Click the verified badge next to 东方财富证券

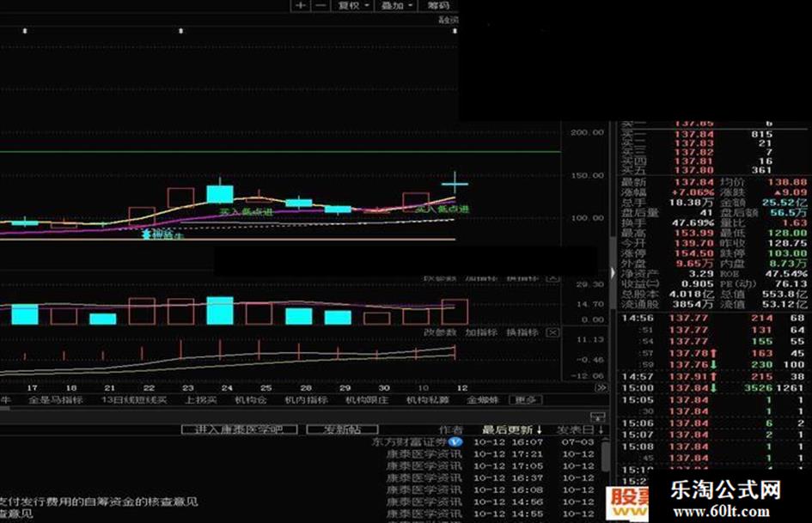[455, 441]
